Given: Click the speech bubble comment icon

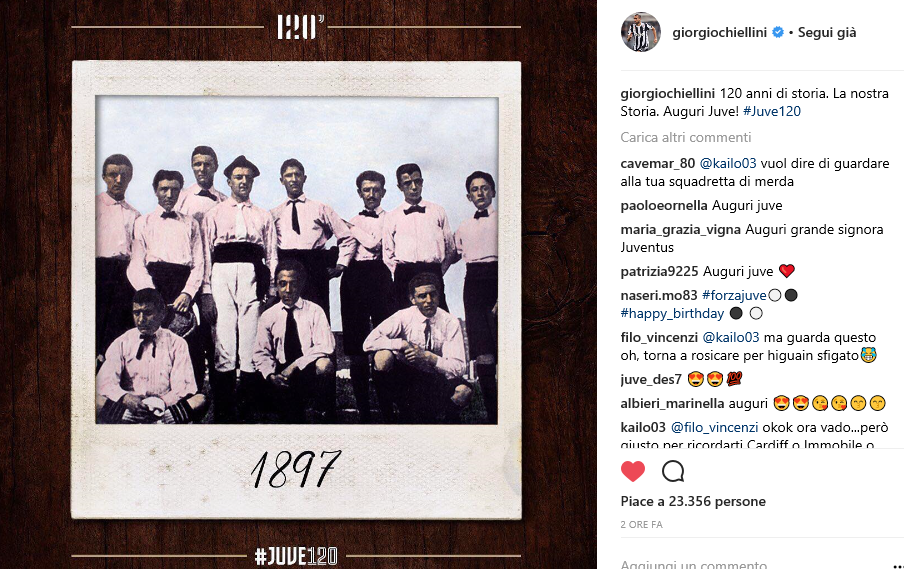Looking at the screenshot, I should click(x=673, y=472).
